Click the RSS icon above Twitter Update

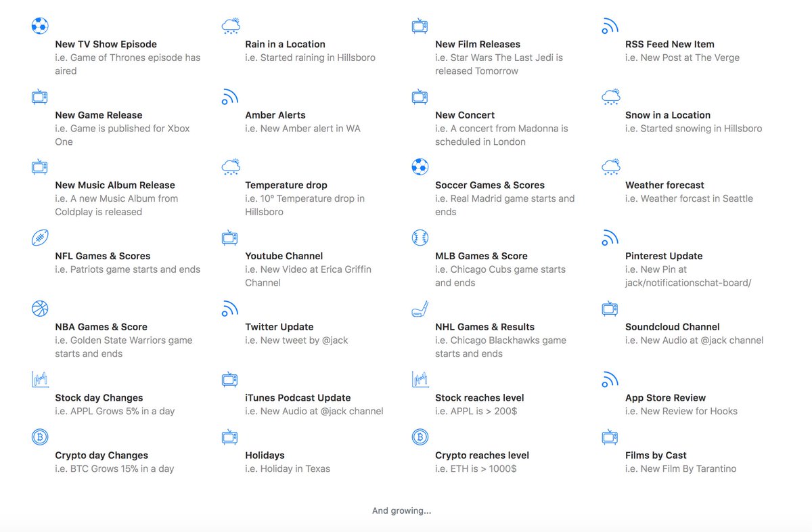[x=230, y=309]
